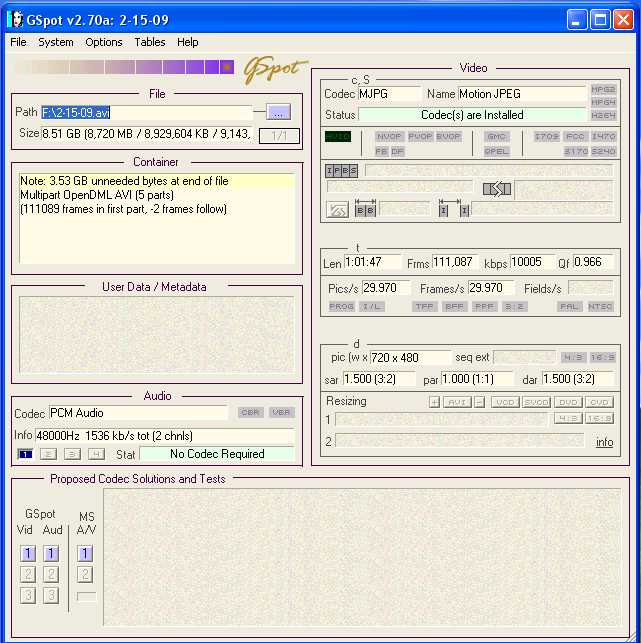Viewport: 641px width, 643px height.
Task: Click the I-I keyframe interval icon
Action: pyautogui.click(x=454, y=207)
